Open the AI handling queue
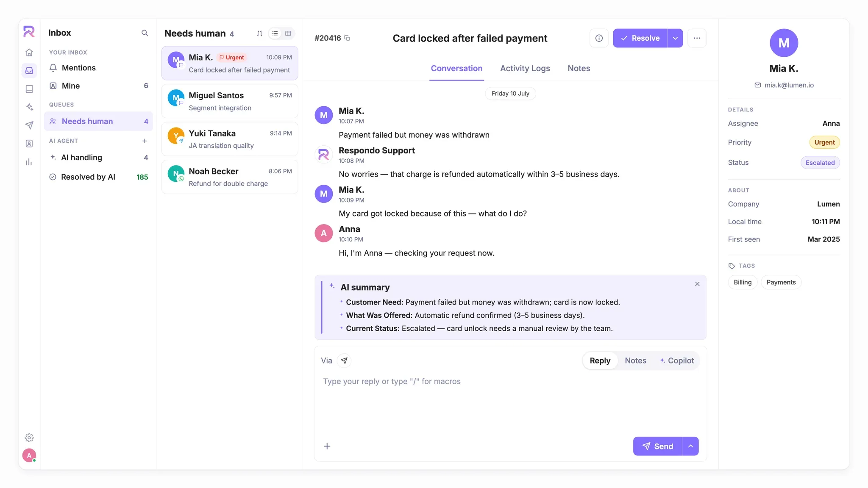This screenshot has width=868, height=488. coord(98,158)
